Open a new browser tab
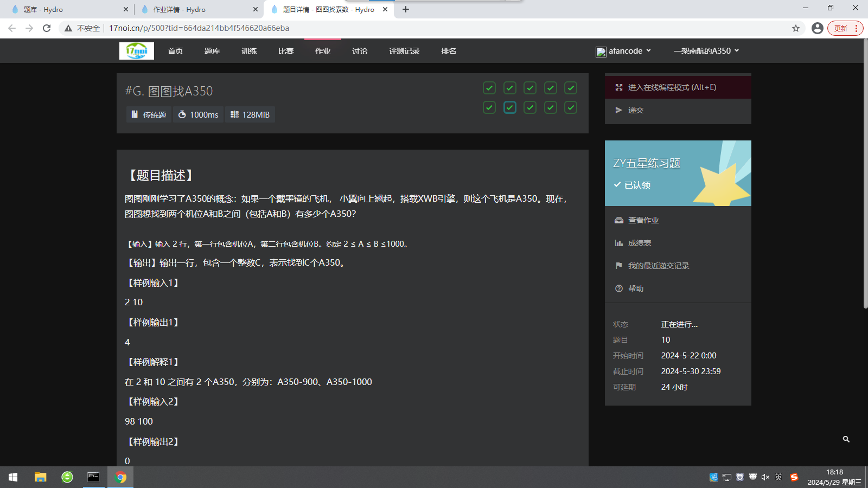 tap(406, 9)
